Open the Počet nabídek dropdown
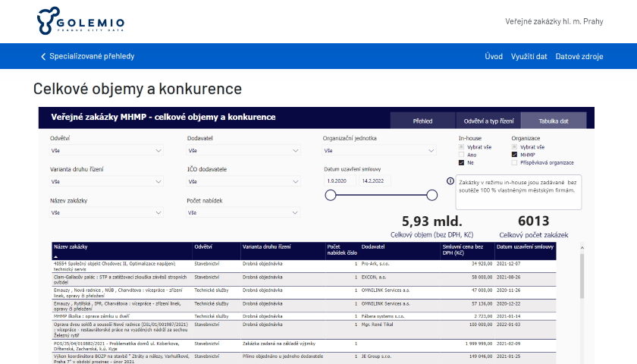The image size is (637, 364). pos(243,212)
